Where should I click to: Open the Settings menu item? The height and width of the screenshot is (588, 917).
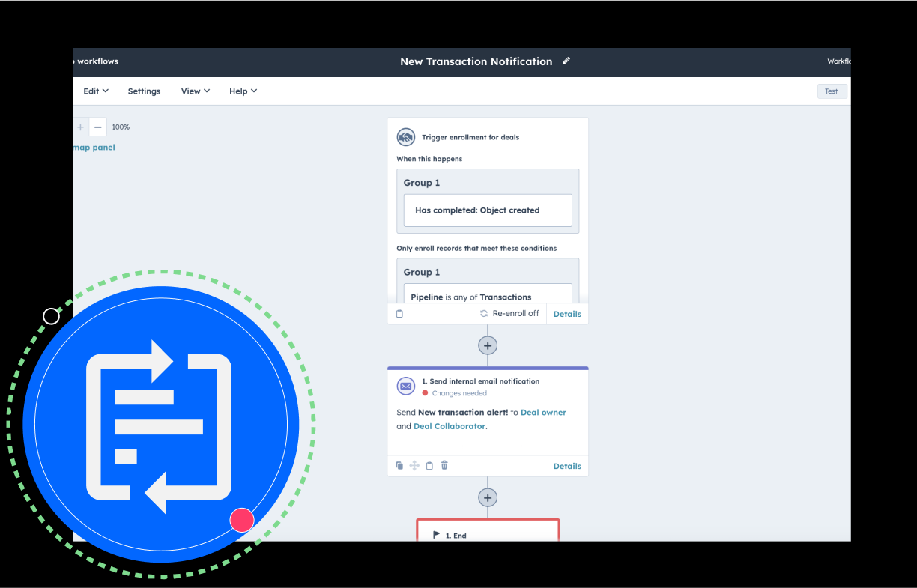tap(144, 91)
